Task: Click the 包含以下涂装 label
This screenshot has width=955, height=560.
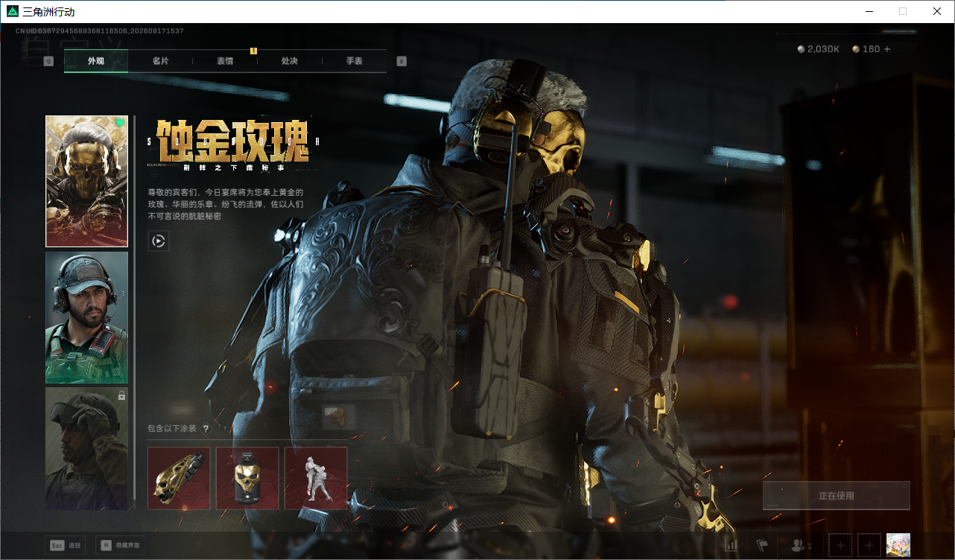Action: (172, 428)
